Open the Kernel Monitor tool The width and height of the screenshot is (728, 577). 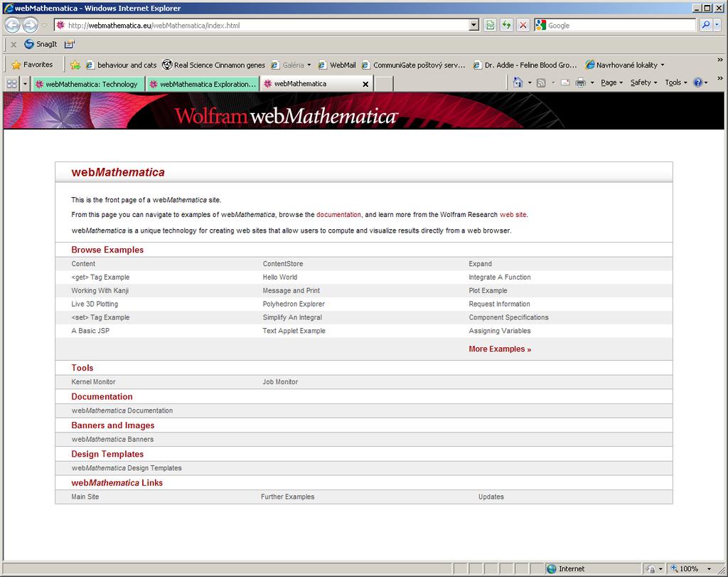pyautogui.click(x=93, y=382)
